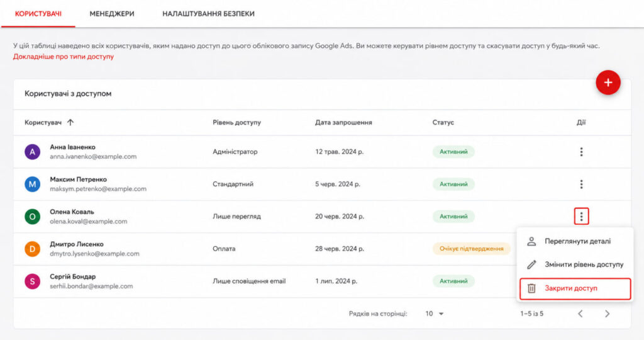Click avatar S of Сергій Бондар
This screenshot has height=340, width=644.
pos(33,281)
